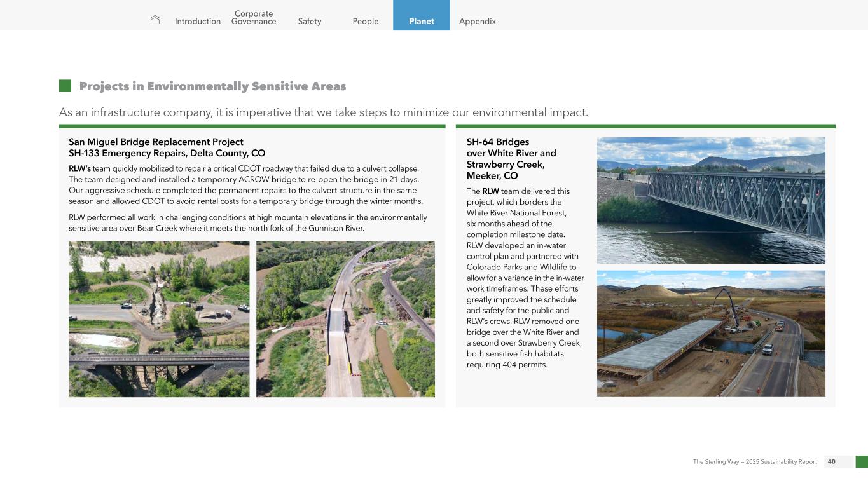View the steel truss bridge over river photo

coord(711,200)
